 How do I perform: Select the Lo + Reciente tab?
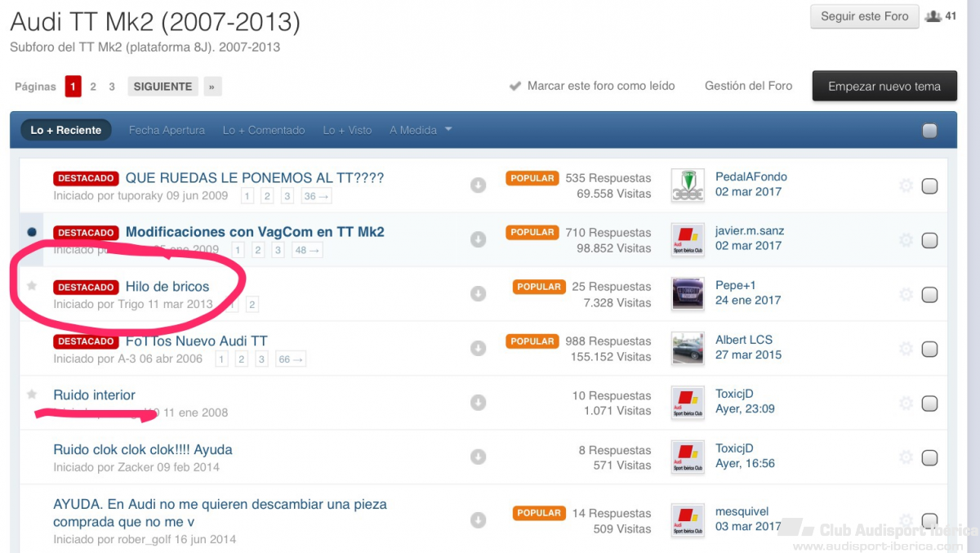click(x=66, y=130)
